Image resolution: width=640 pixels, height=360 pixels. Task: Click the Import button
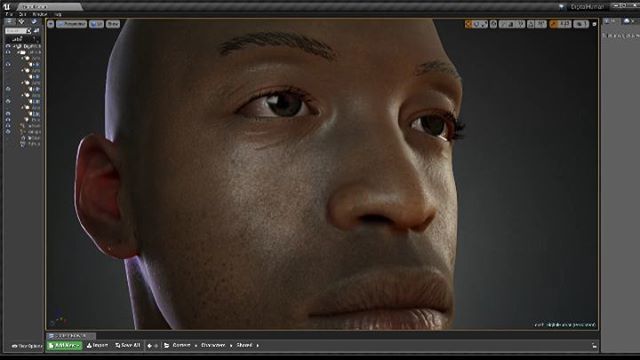(97, 345)
